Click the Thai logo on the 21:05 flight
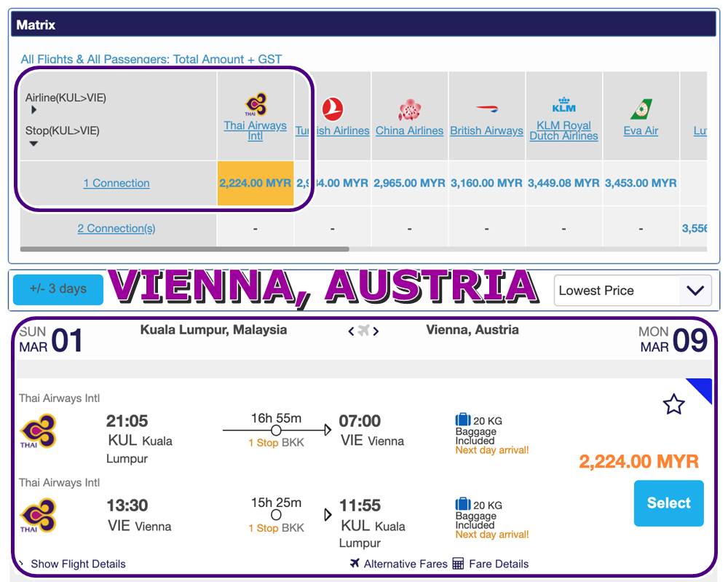 point(38,430)
